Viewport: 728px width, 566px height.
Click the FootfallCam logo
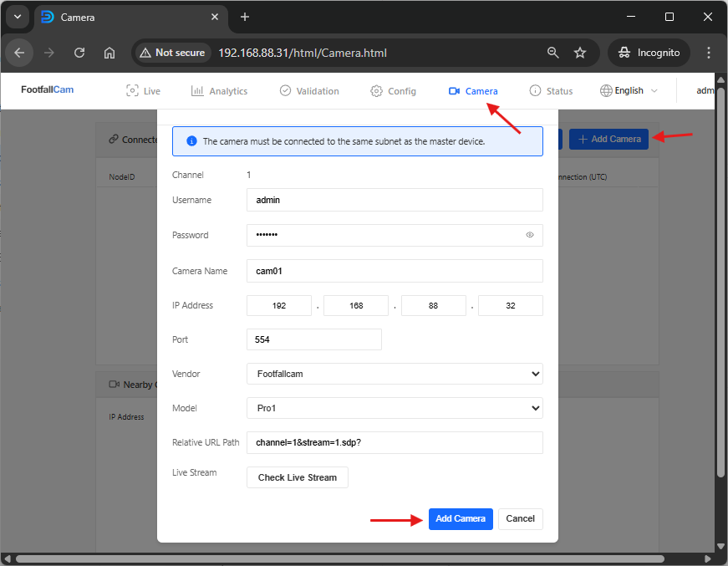click(x=47, y=90)
